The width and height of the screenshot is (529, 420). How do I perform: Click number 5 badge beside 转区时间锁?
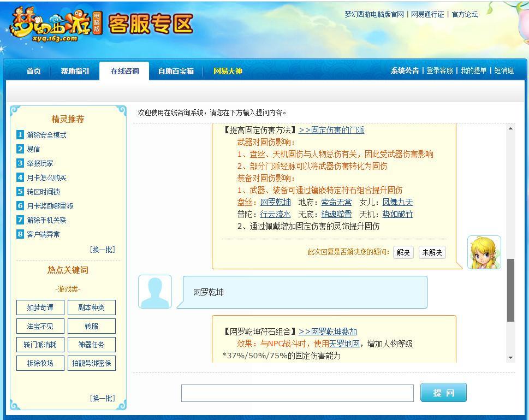[x=20, y=192]
